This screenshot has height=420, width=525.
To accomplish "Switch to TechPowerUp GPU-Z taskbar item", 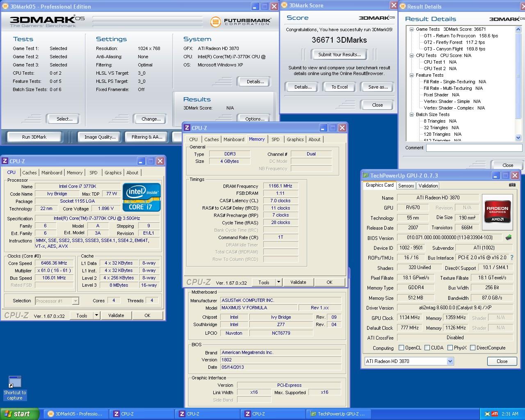I will tap(339, 414).
